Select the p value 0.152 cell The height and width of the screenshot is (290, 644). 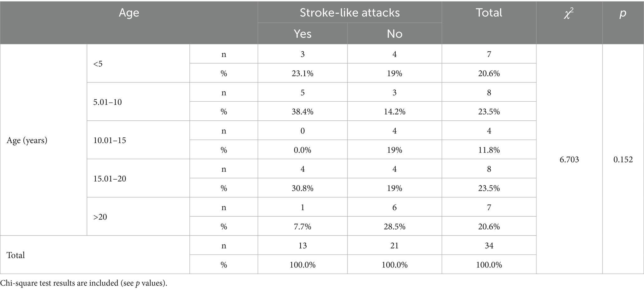click(623, 160)
